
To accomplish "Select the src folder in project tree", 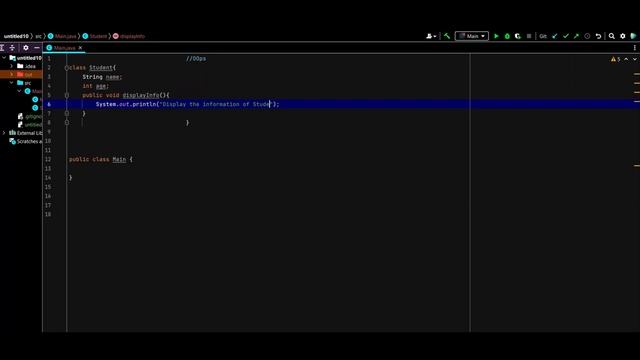I will [24, 83].
